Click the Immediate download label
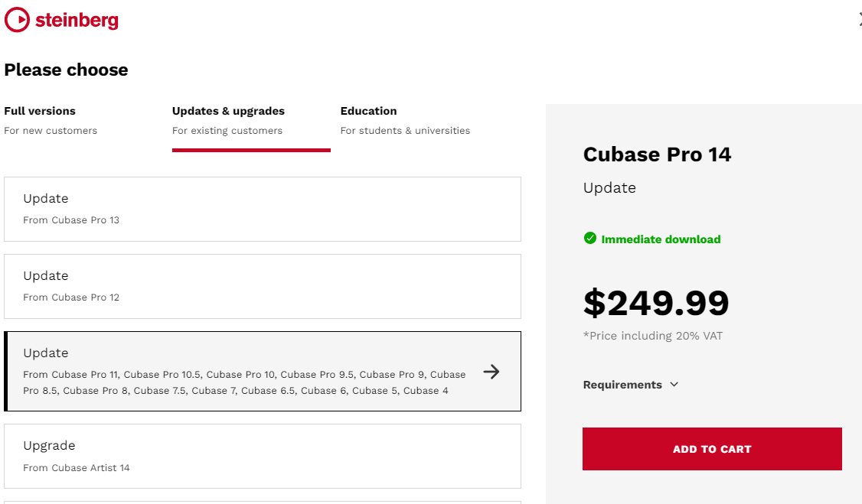This screenshot has height=504, width=862. pos(661,239)
